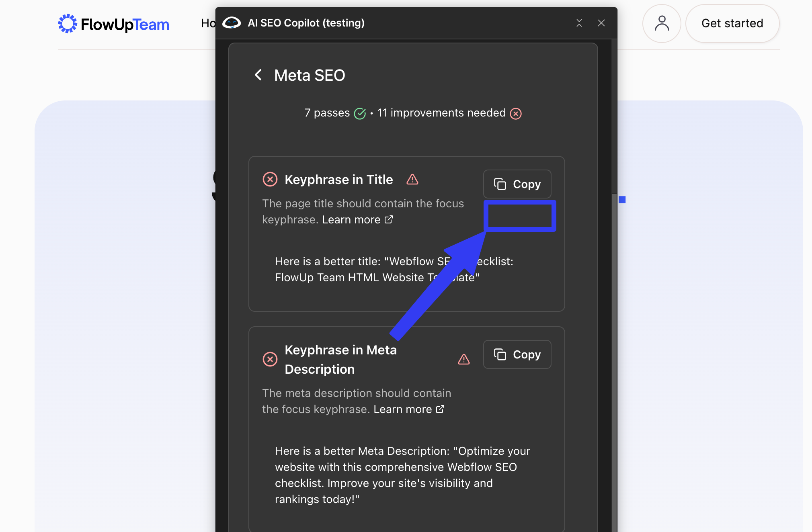Open Learn more for Keyphrase in Title

click(x=357, y=220)
